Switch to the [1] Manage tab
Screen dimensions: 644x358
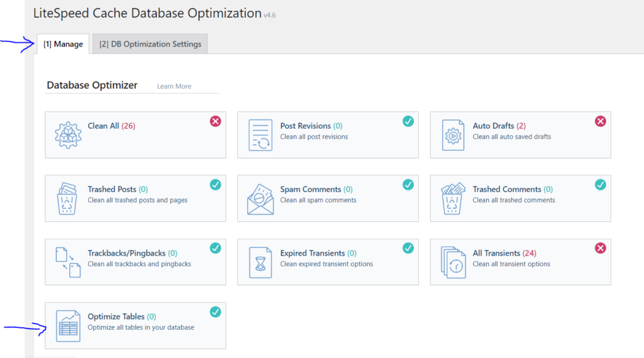pyautogui.click(x=64, y=44)
